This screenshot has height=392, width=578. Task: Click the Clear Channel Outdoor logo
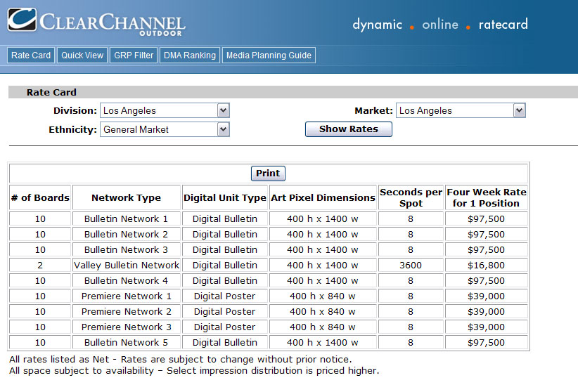click(96, 21)
